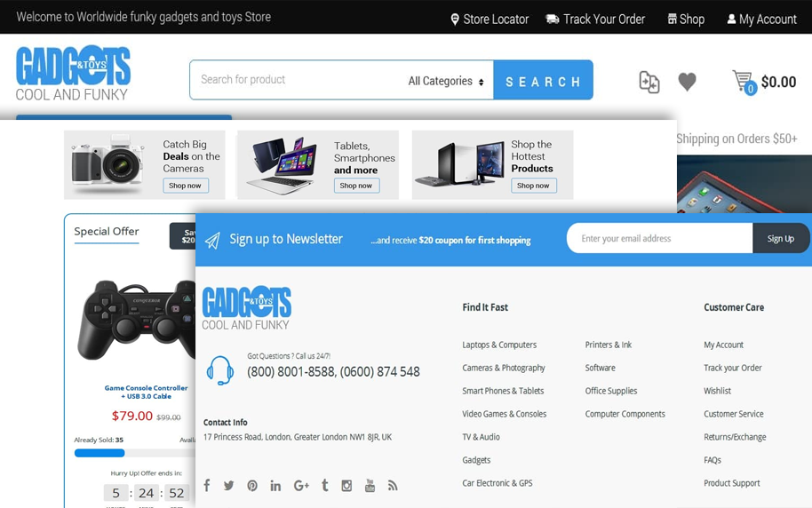Click the newsletter Sign Up button
This screenshot has height=508, width=812.
point(781,238)
